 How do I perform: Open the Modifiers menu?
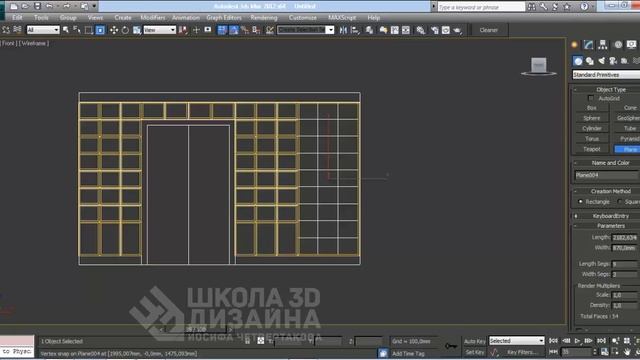153,18
